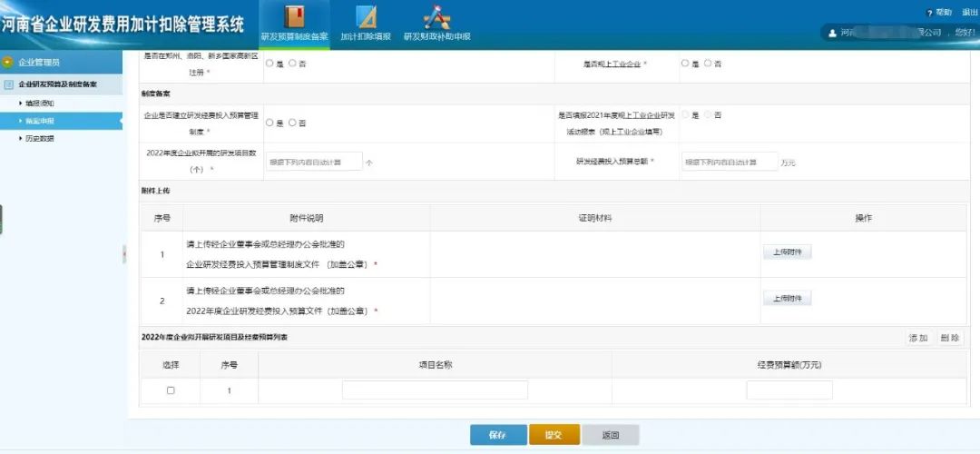Open the 帮助 link
Viewport: 980px width, 454px height.
944,13
